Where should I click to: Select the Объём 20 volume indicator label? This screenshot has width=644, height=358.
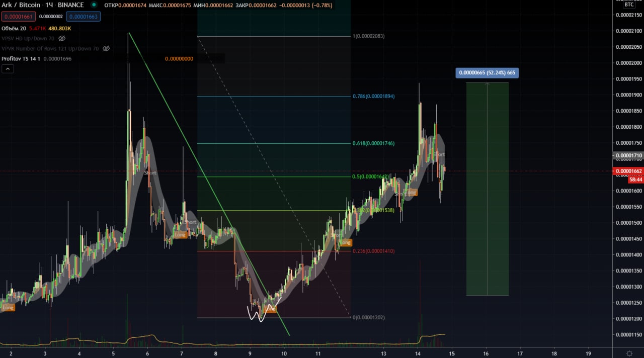pyautogui.click(x=14, y=29)
